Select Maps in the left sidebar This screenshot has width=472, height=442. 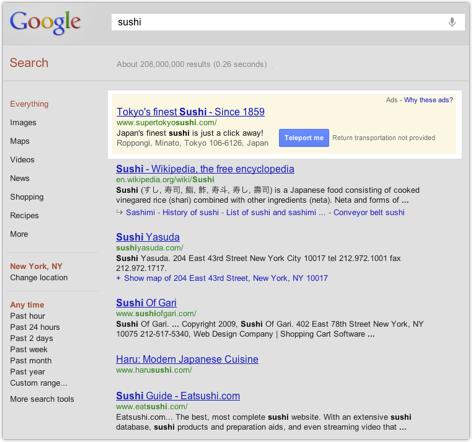20,141
